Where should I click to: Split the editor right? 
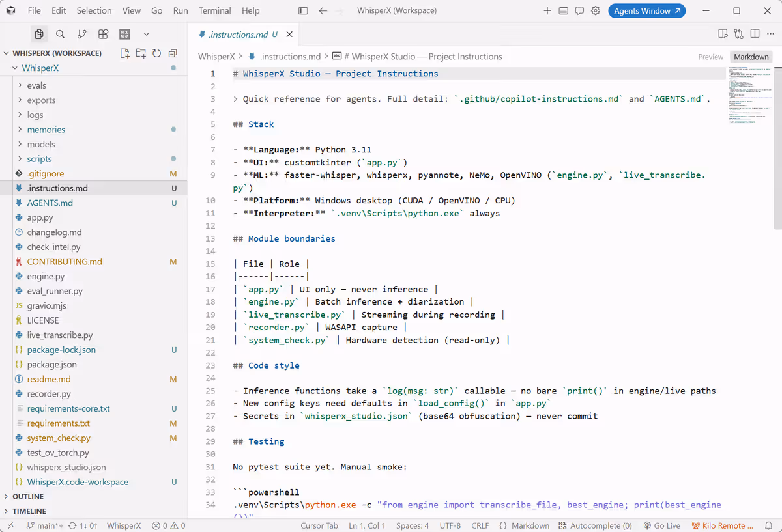(x=755, y=34)
